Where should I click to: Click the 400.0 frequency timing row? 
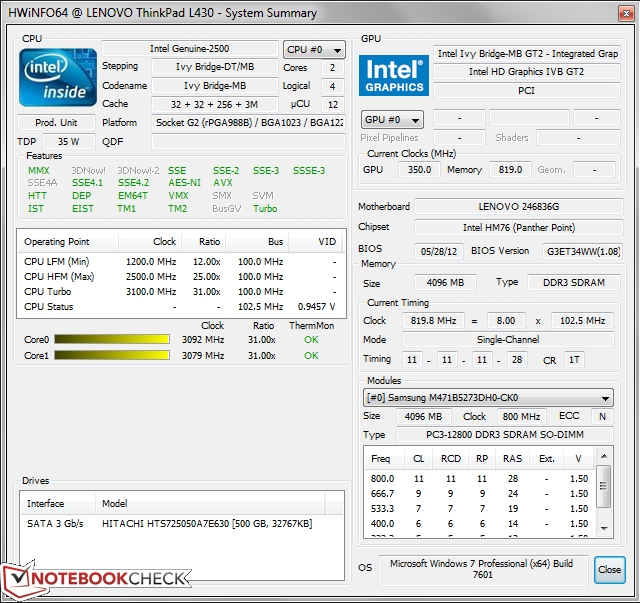(x=479, y=523)
